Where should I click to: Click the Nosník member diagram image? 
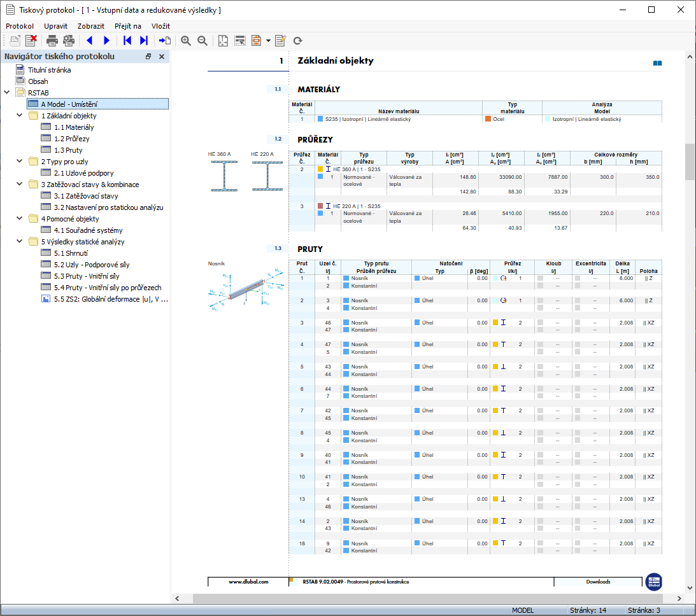point(246,289)
